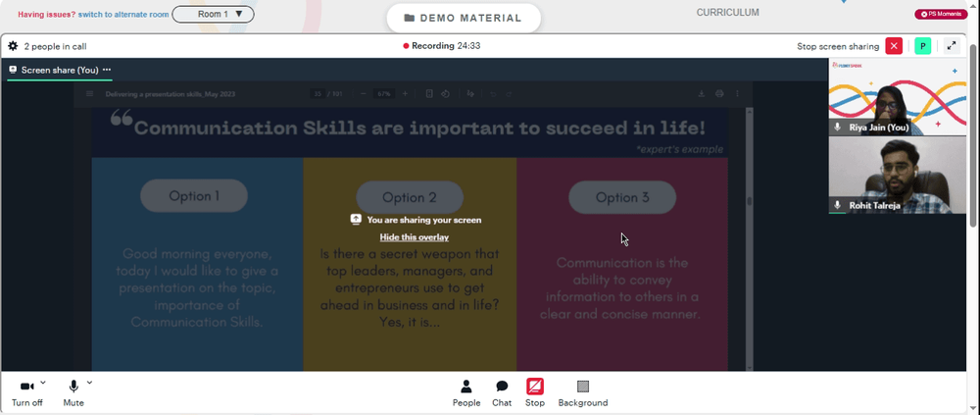Click the PDF zoom percentage field
The height and width of the screenshot is (415, 980).
click(x=384, y=94)
